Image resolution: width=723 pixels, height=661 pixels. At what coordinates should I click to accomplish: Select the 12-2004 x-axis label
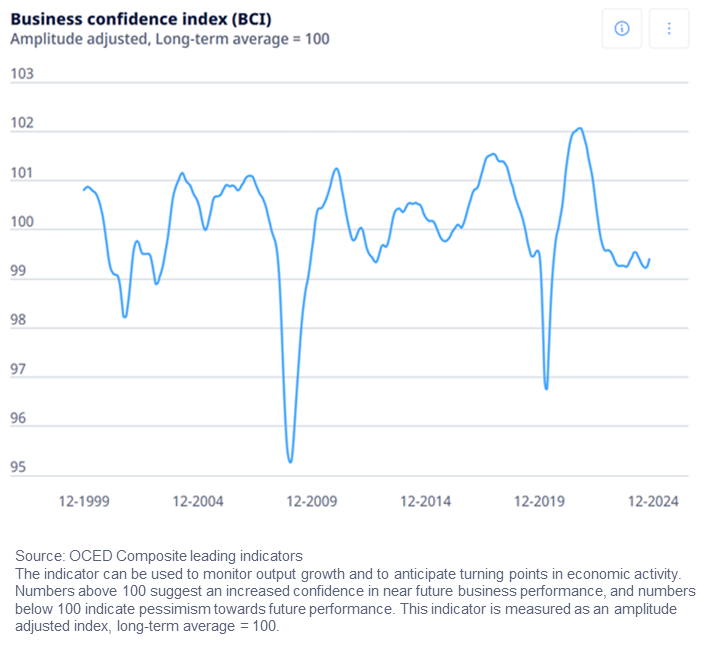tap(198, 501)
